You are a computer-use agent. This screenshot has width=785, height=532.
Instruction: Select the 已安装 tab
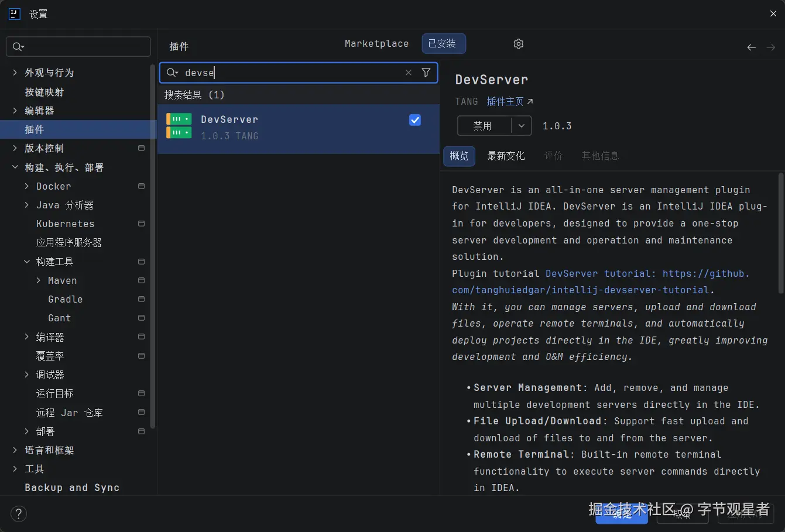coord(444,44)
